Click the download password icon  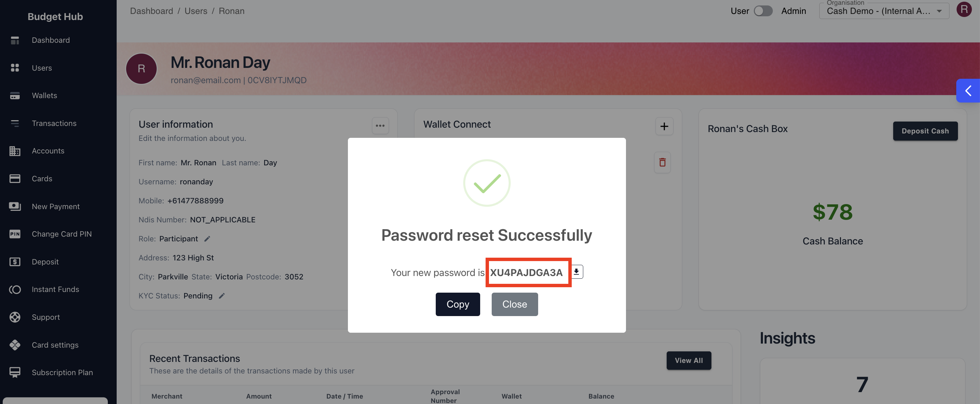tap(576, 272)
